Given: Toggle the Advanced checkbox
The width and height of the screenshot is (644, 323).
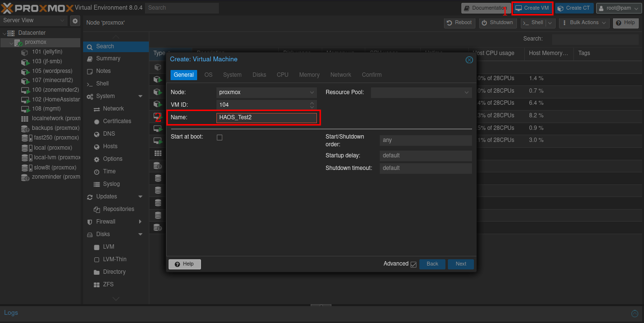Looking at the screenshot, I should point(413,265).
